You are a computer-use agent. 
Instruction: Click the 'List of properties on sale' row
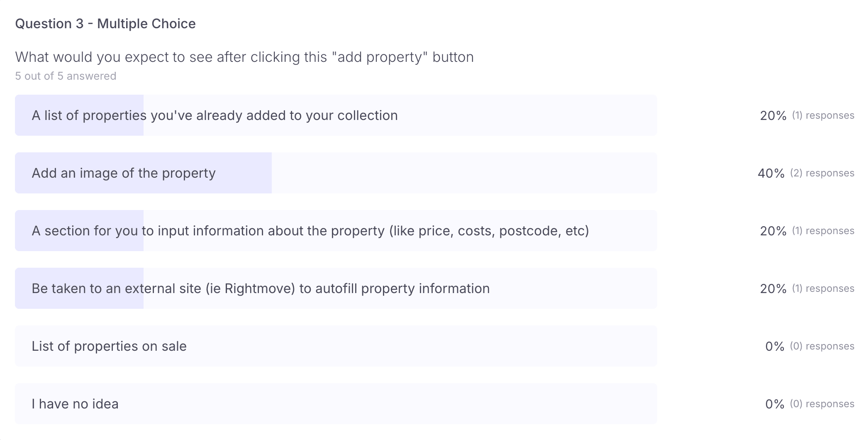coord(336,346)
